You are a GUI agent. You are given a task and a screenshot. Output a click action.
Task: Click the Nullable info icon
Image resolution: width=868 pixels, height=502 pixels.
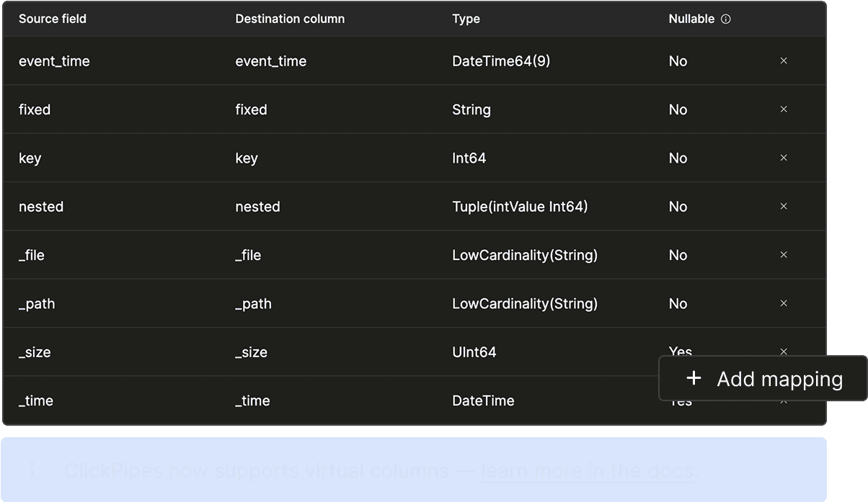(x=726, y=19)
